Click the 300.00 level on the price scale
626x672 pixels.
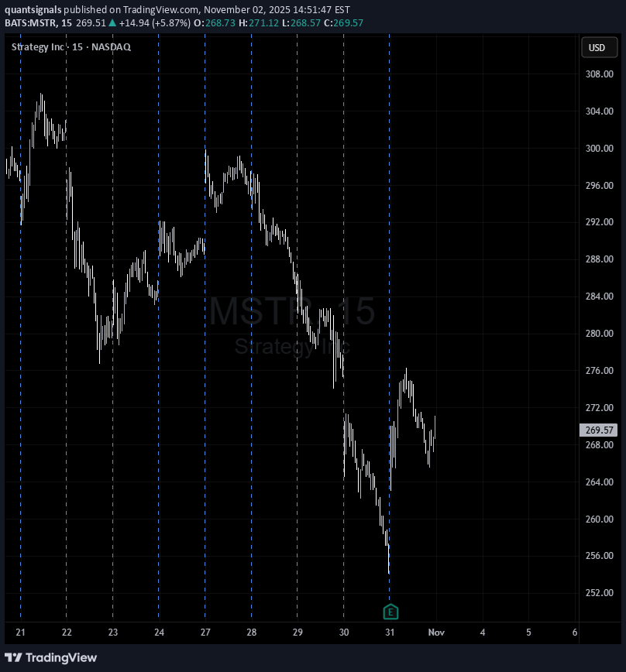599,149
